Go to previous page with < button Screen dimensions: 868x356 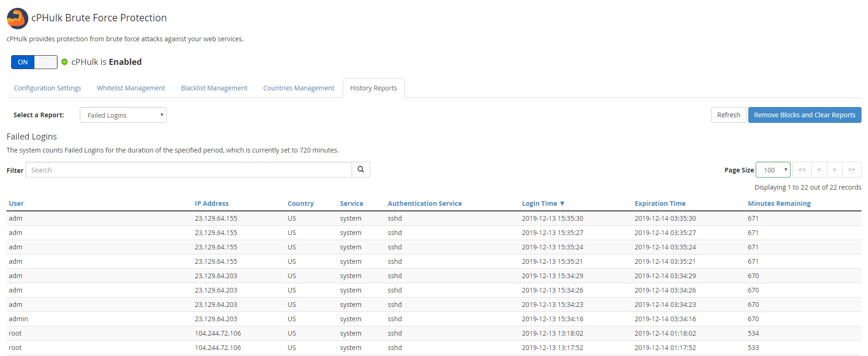[x=819, y=170]
